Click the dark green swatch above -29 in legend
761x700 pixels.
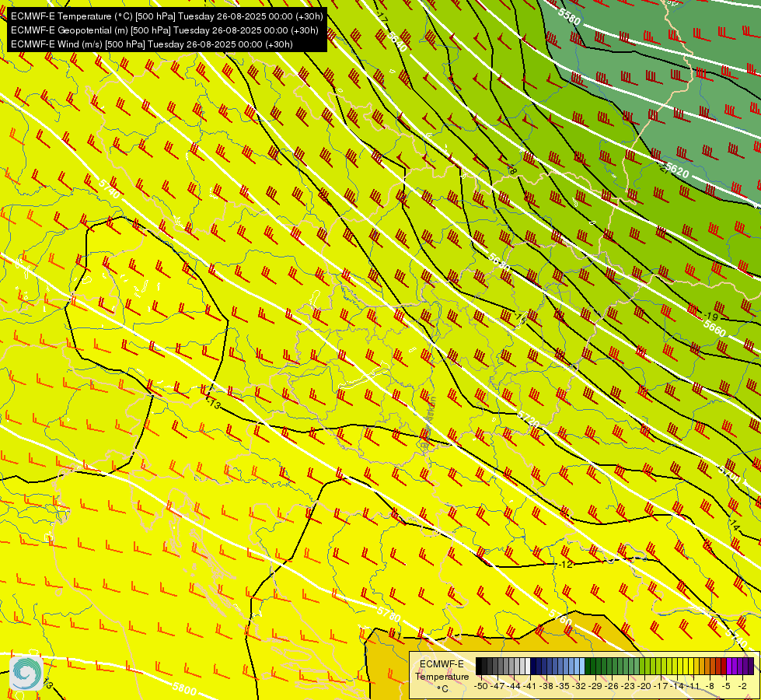pos(593,666)
